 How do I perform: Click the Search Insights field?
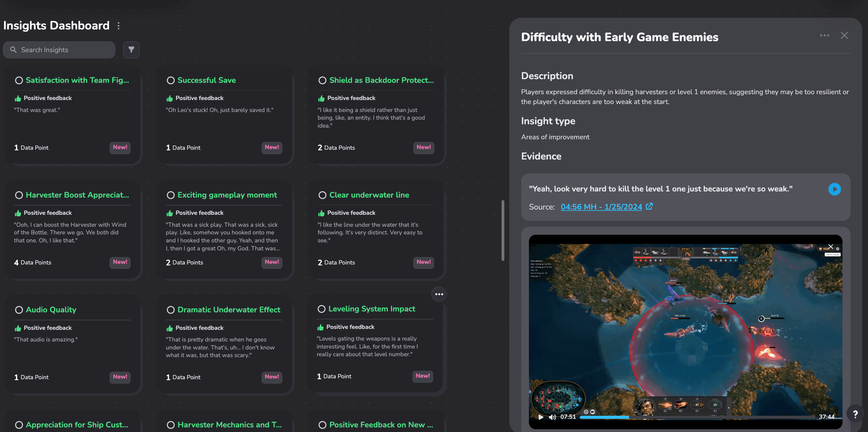pyautogui.click(x=59, y=50)
